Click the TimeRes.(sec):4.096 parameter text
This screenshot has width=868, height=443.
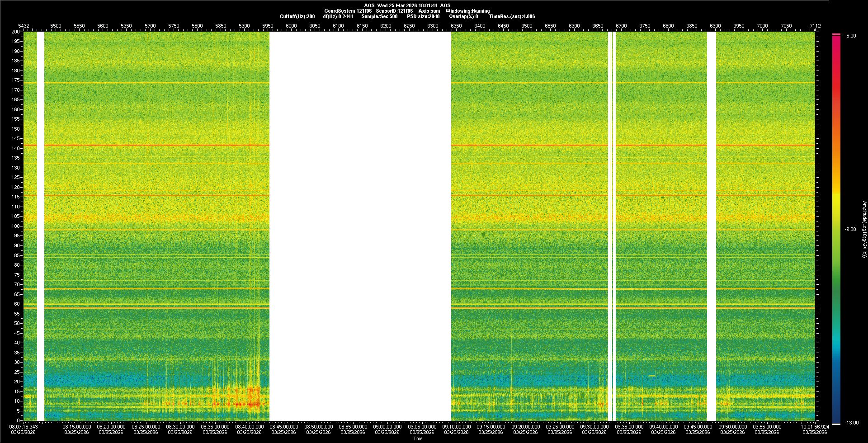(x=512, y=16)
